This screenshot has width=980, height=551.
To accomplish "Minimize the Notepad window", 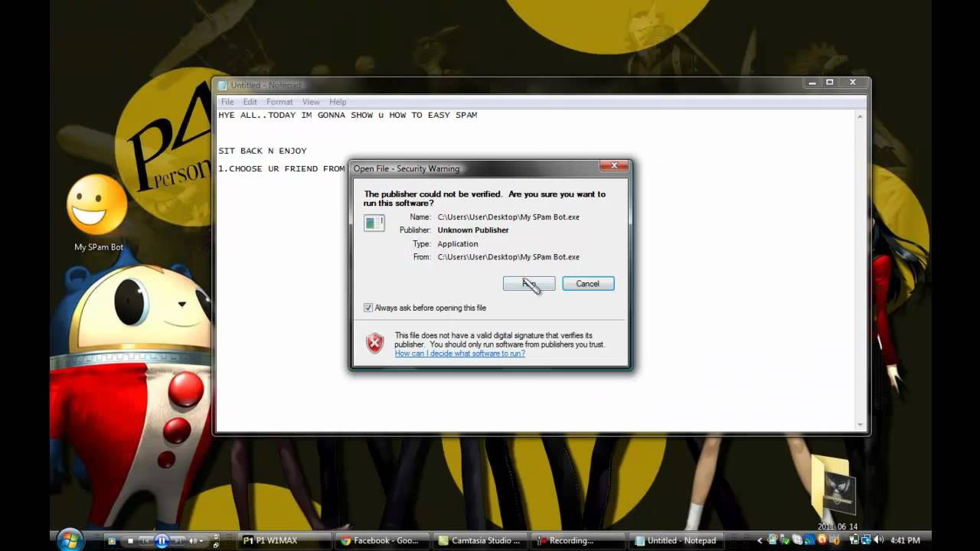I will (x=812, y=83).
